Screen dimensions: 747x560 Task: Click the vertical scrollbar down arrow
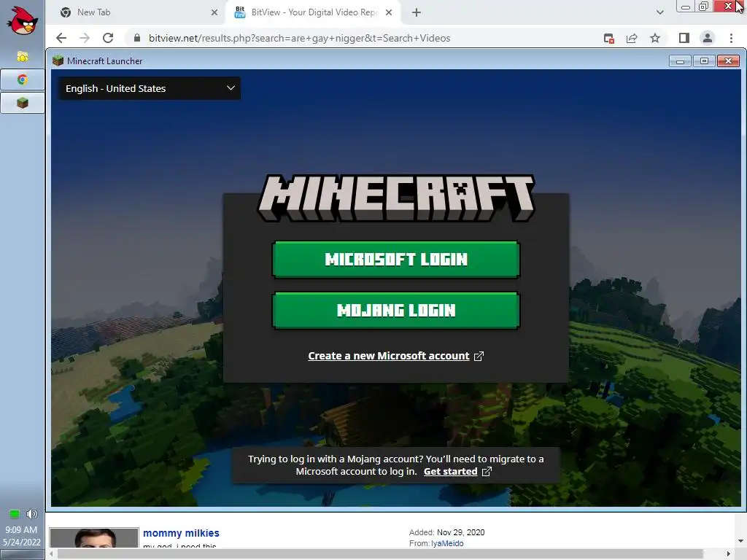(741, 542)
